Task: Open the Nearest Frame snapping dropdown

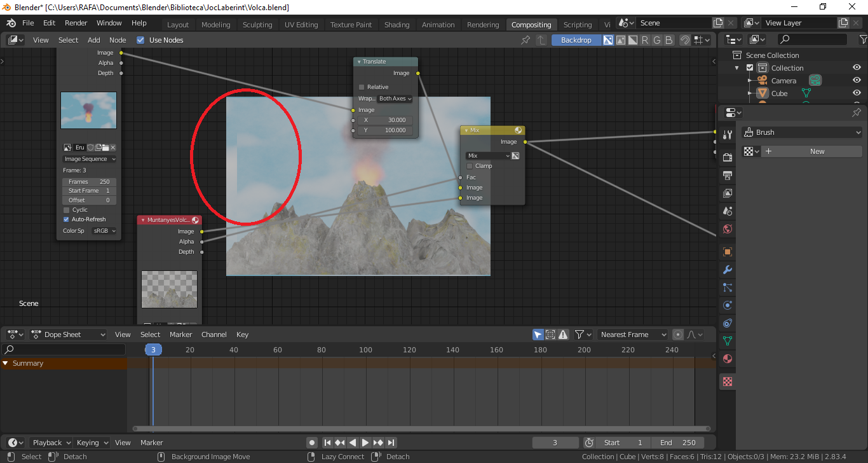Action: pyautogui.click(x=632, y=335)
